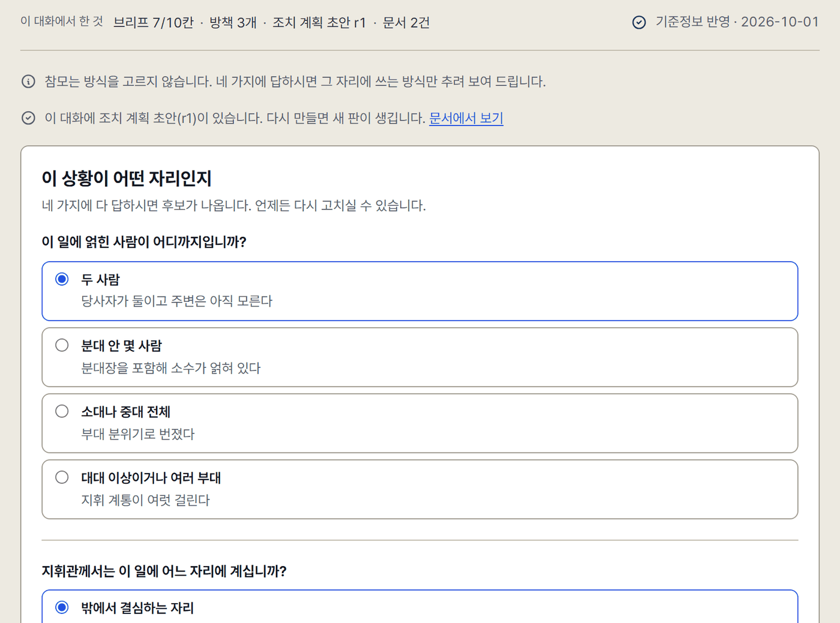Click the 브리프 7/10칸 summary text
This screenshot has height=623, width=840.
154,23
